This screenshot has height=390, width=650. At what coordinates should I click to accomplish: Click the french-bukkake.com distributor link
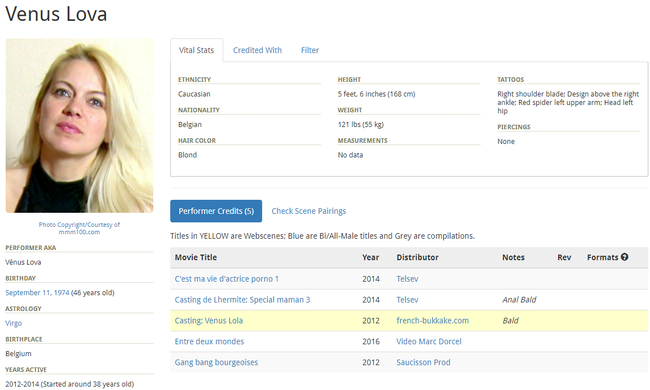432,320
